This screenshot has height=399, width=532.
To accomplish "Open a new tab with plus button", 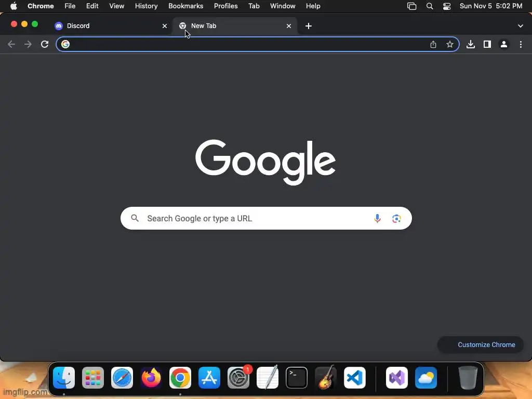I will (x=309, y=26).
